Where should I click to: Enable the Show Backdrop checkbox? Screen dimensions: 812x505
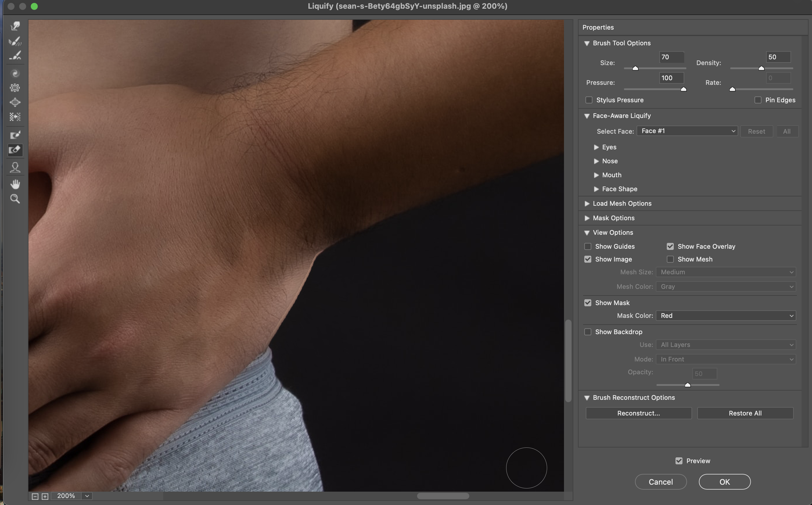click(x=588, y=332)
